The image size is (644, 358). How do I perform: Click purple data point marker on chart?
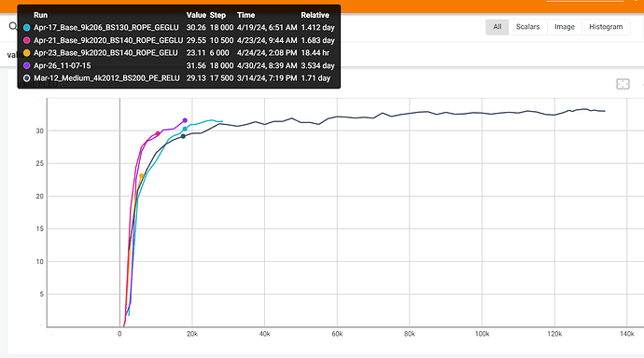[185, 120]
